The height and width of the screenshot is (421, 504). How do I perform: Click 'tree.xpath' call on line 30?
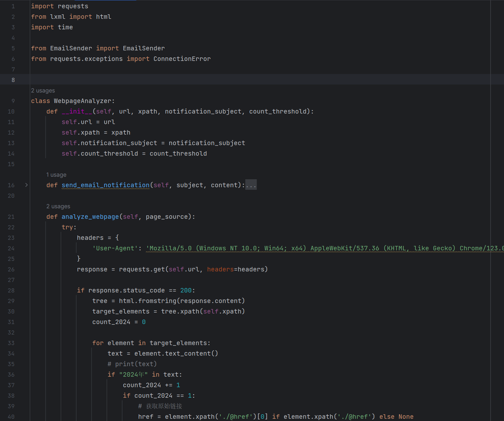180,311
